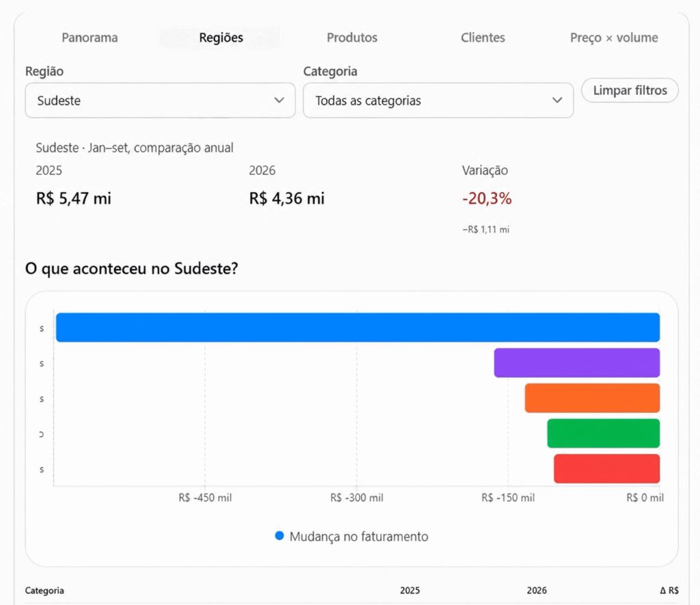This screenshot has width=700, height=605.
Task: Click the R$ 4,36 mi value
Action: click(x=286, y=198)
